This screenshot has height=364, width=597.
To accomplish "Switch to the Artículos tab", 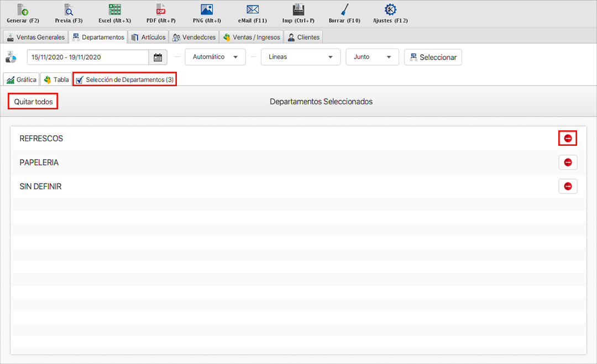I will 148,37.
